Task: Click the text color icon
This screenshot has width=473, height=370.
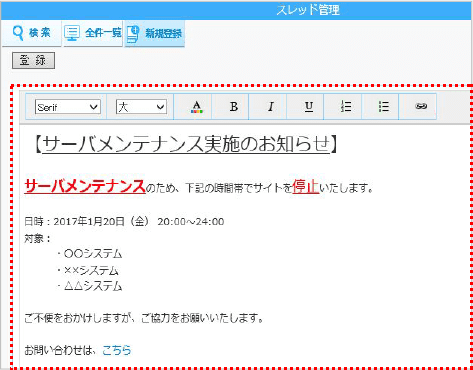Action: pyautogui.click(x=197, y=107)
